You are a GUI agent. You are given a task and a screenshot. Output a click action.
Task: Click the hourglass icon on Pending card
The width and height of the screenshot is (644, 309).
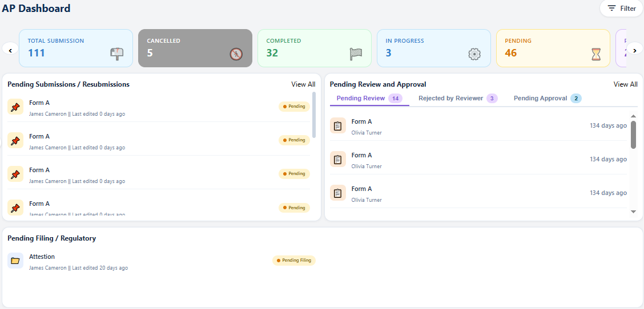[596, 54]
